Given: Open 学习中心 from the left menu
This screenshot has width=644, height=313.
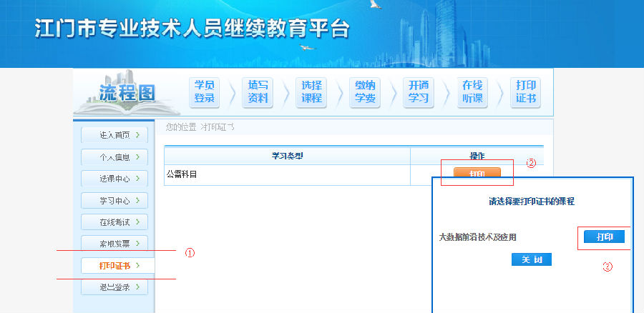Looking at the screenshot, I should [x=114, y=200].
